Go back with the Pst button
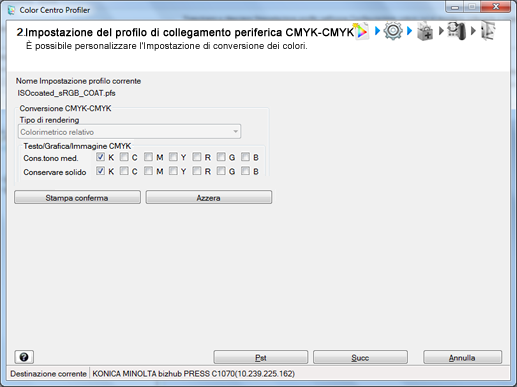517x387 pixels. (x=261, y=357)
